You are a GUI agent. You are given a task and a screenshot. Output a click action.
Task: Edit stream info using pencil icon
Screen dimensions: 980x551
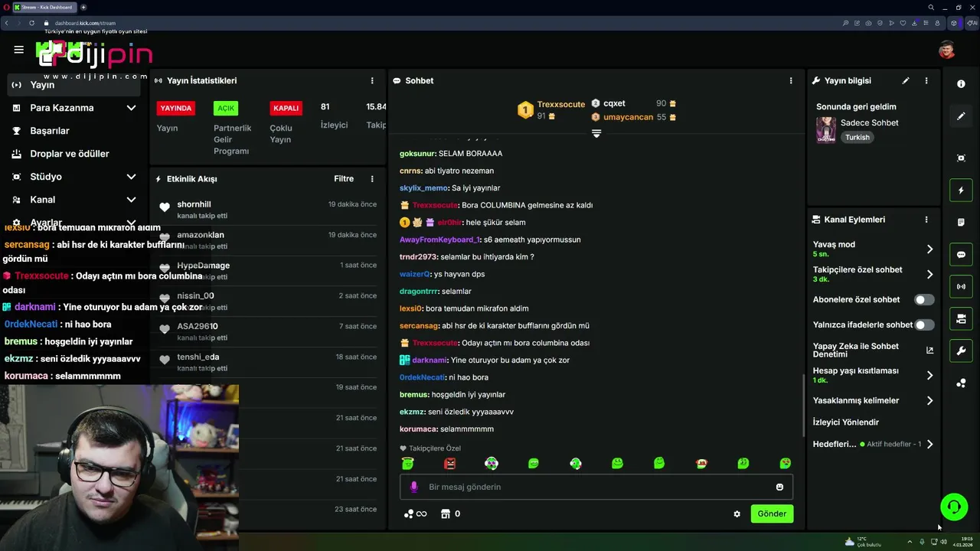coord(906,80)
